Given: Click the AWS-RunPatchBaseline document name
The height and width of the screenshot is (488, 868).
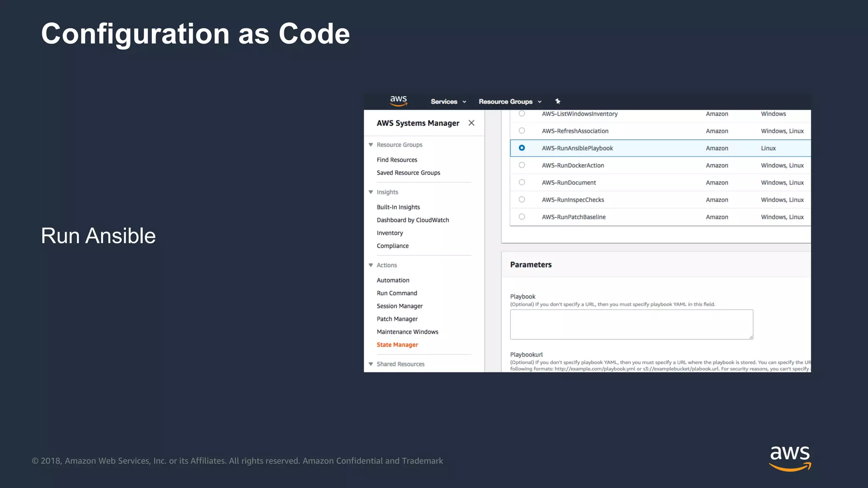Looking at the screenshot, I should pos(573,217).
